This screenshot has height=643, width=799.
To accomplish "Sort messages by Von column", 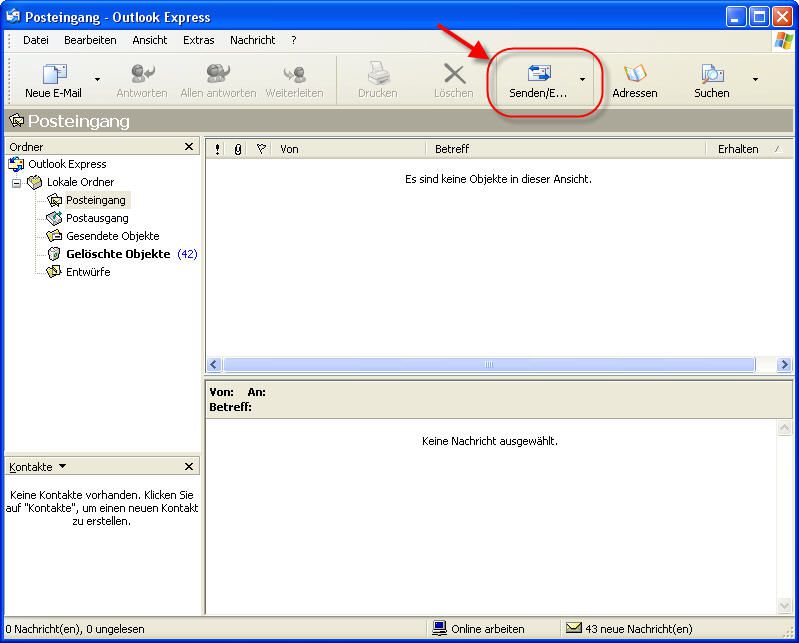I will tap(350, 149).
